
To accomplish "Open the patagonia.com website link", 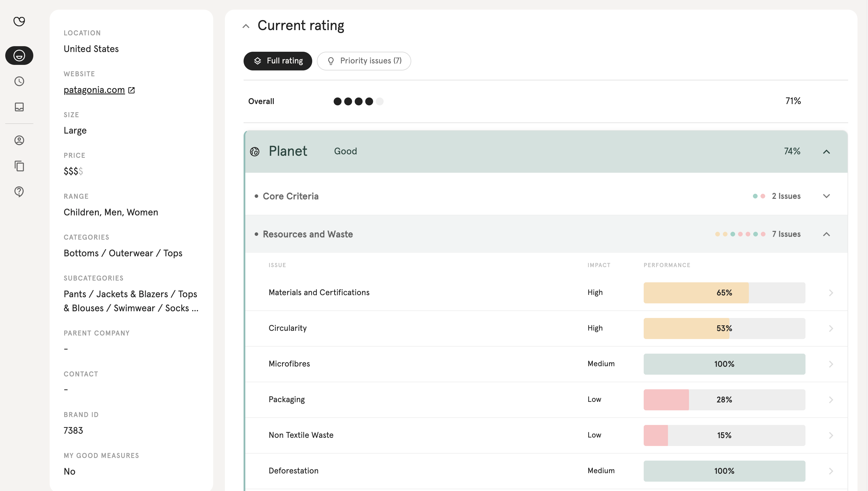I will (94, 90).
